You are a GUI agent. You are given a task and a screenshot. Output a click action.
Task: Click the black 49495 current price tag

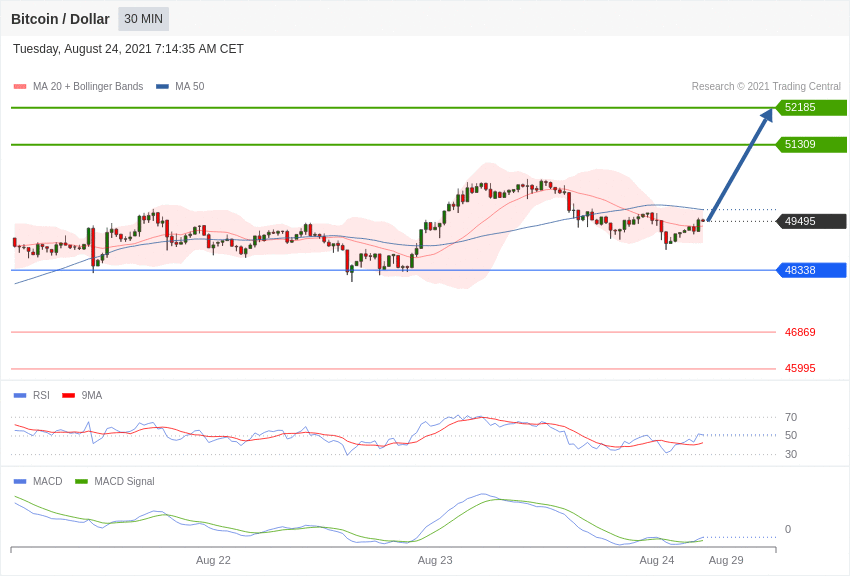coord(811,221)
